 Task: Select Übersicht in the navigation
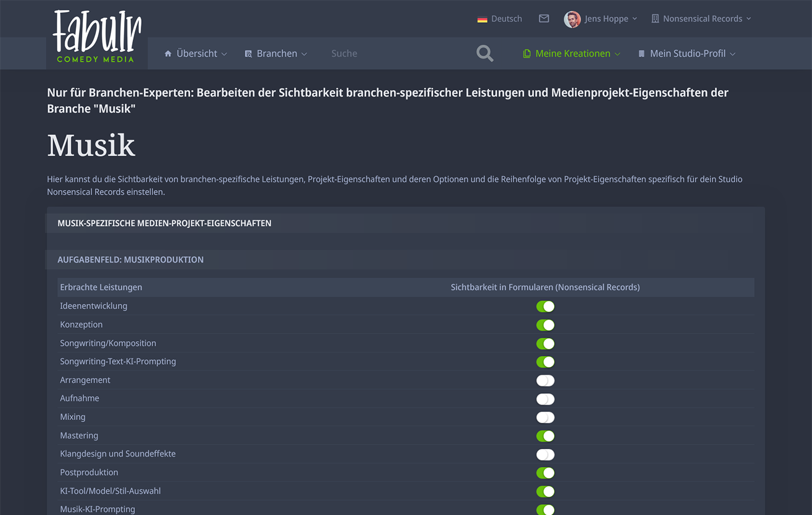point(196,53)
